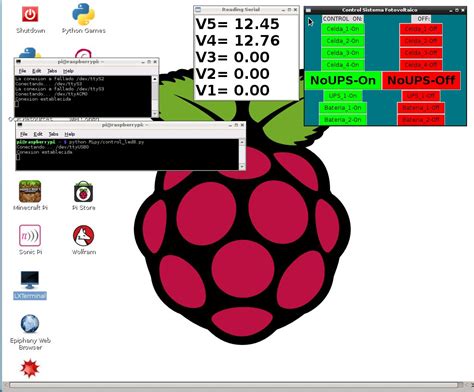Click the red Celda_2-Off button
Viewport: 474px width, 392px height.
coord(421,41)
